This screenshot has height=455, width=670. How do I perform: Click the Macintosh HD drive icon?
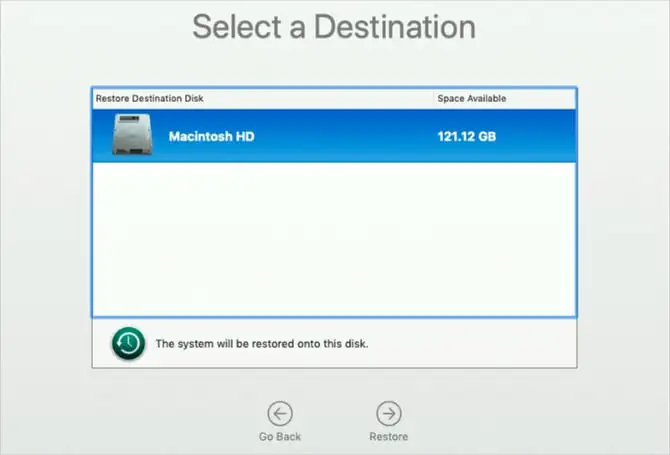point(132,135)
